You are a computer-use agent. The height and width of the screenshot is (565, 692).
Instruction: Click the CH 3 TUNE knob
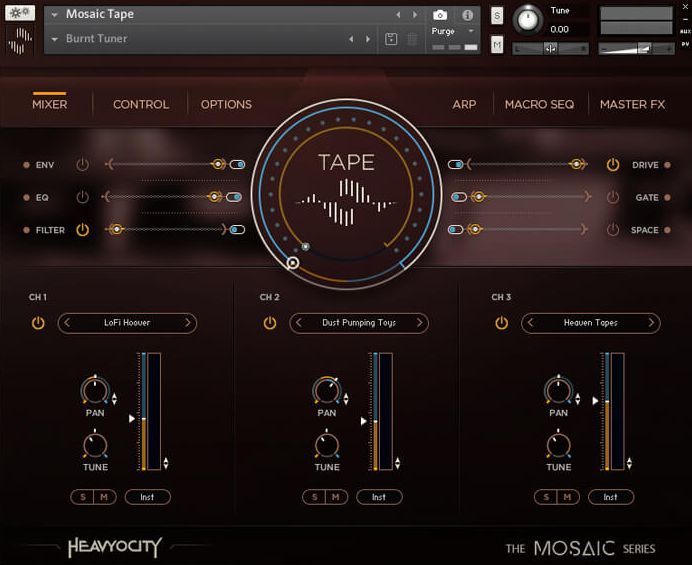(558, 445)
